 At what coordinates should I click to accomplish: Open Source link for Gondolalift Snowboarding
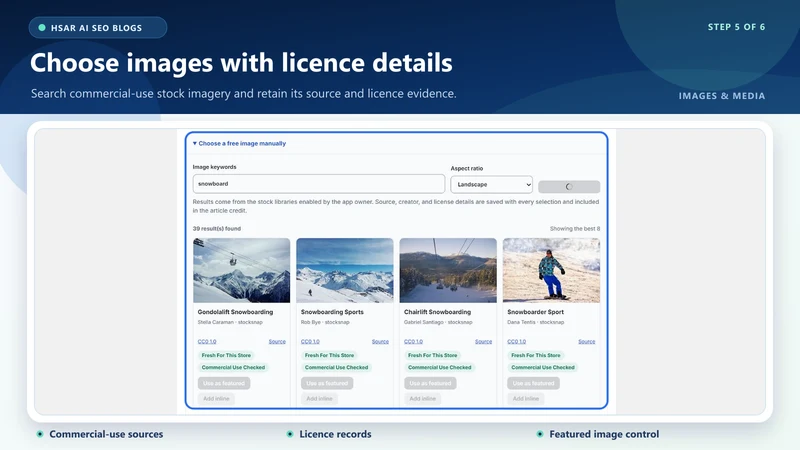coord(277,341)
